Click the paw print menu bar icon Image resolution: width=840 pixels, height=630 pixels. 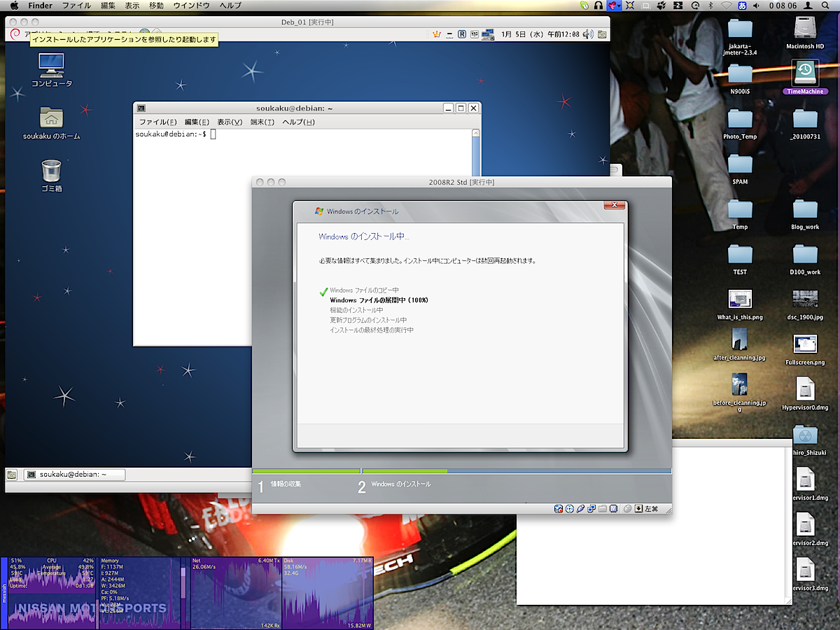click(x=660, y=6)
